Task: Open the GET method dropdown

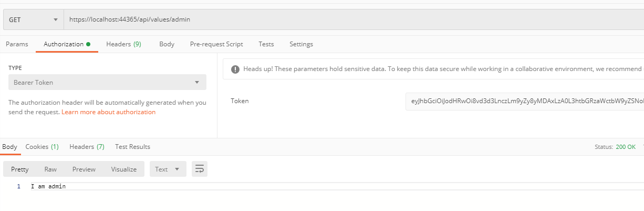Action: coord(33,19)
